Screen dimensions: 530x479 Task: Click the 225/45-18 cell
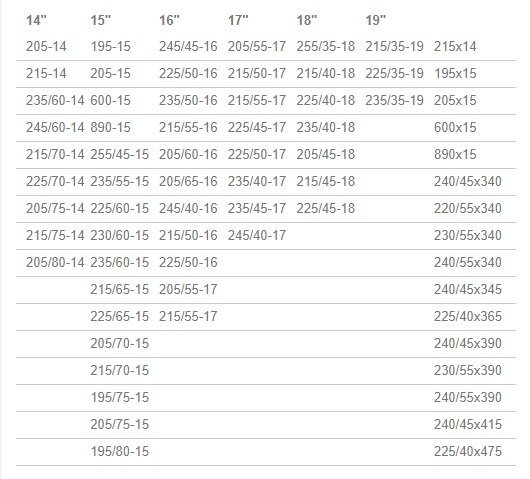click(x=326, y=208)
